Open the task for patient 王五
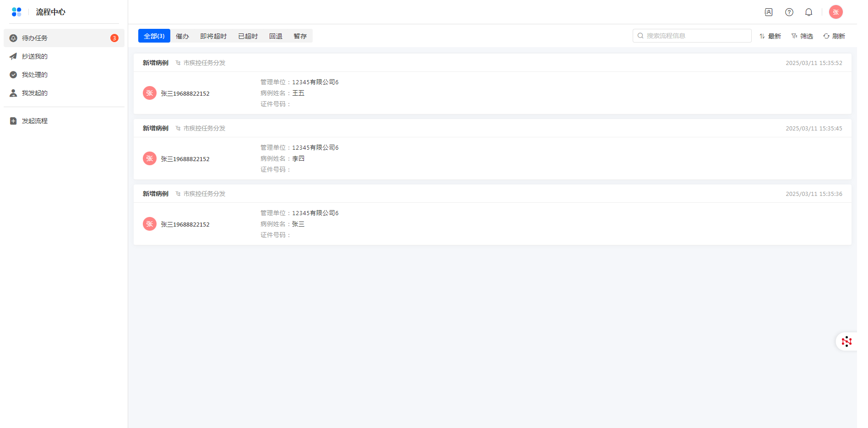Image resolution: width=868 pixels, height=428 pixels. point(492,93)
